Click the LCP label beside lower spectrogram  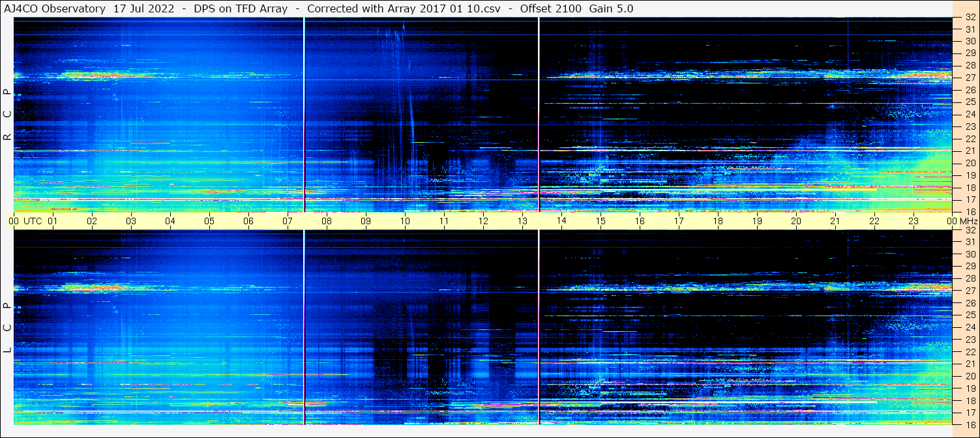tap(7, 328)
